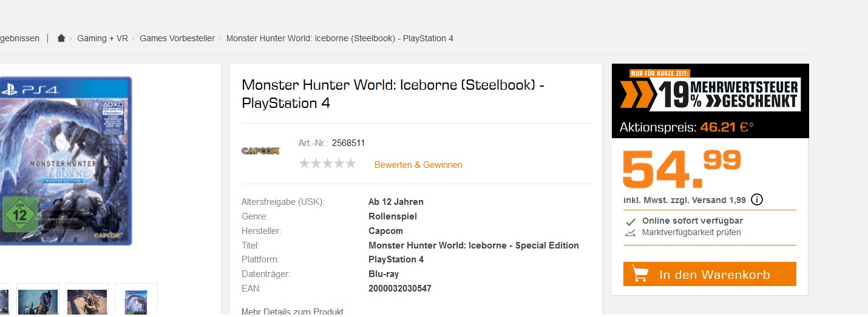This screenshot has width=868, height=317.
Task: Click the Ab 12 Jahren value
Action: click(x=396, y=202)
